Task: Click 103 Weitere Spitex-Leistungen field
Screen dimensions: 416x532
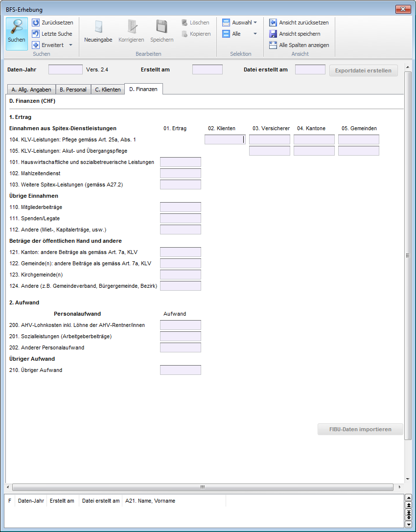Action: (x=181, y=185)
